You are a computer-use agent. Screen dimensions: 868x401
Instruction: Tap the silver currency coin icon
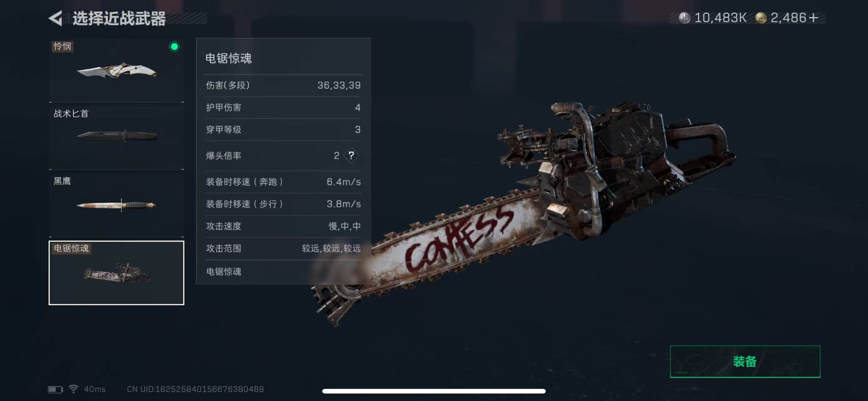[x=684, y=18]
